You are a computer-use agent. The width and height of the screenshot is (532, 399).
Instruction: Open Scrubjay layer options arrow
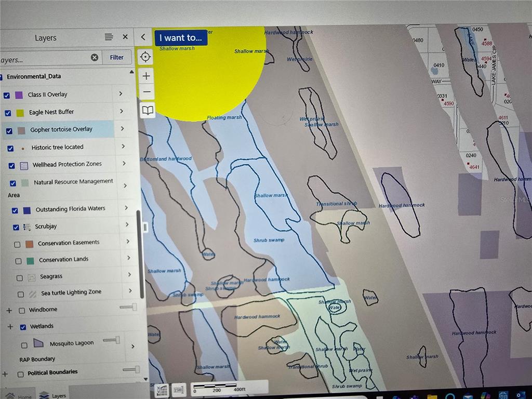coord(127,225)
